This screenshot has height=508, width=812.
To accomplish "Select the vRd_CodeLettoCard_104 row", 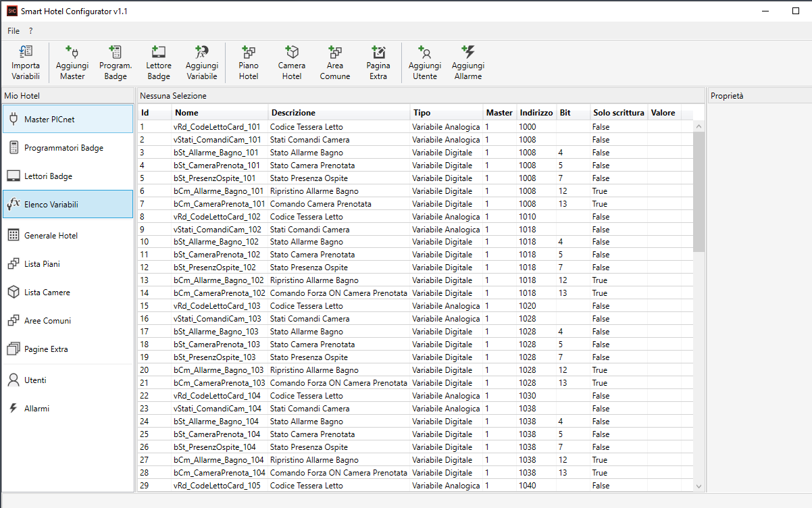I will coord(415,396).
